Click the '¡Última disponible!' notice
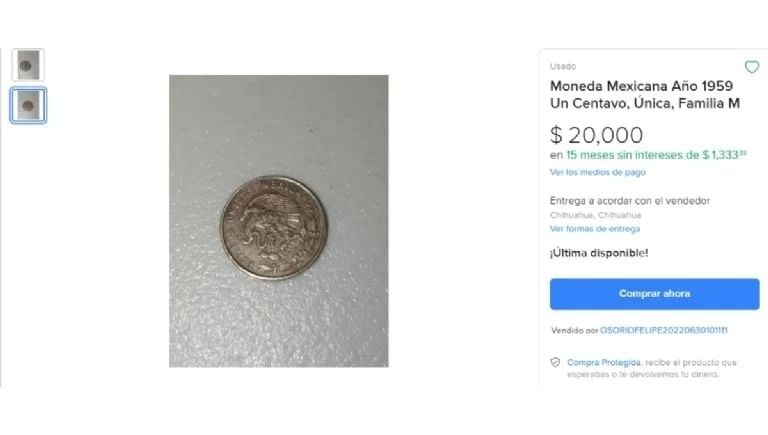768x435 pixels. point(599,253)
